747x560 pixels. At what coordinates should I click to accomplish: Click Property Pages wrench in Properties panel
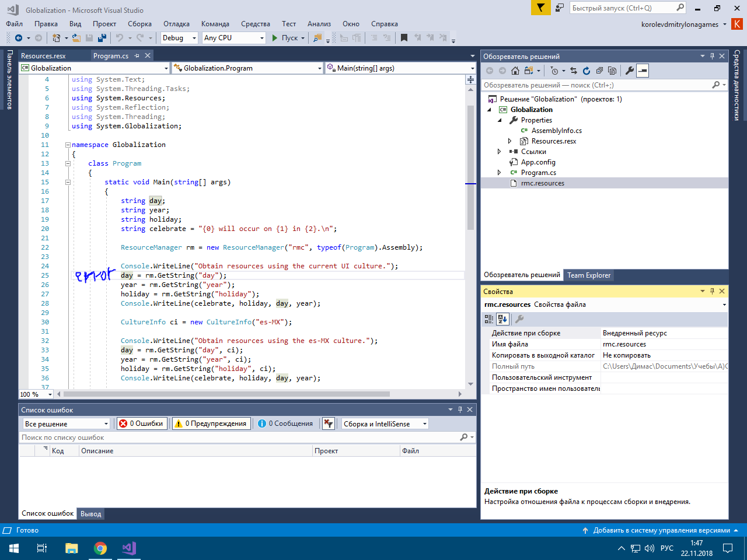point(519,319)
